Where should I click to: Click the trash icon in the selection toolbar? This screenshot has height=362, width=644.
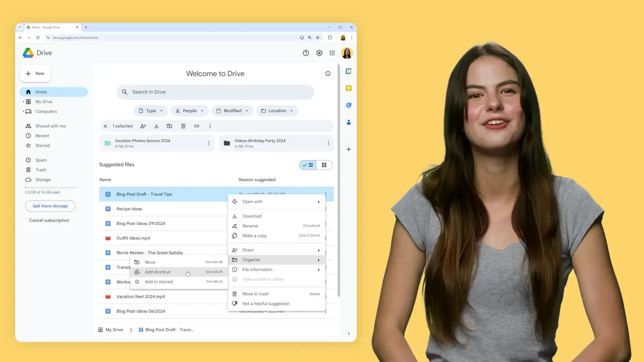pos(183,126)
